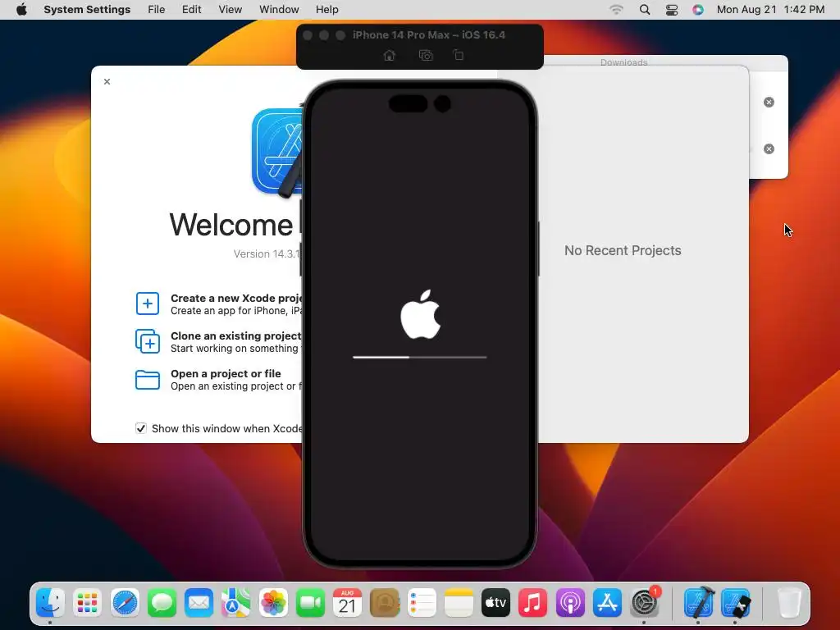840x630 pixels.
Task: Click the Create a new Xcode project text
Action: tap(236, 298)
